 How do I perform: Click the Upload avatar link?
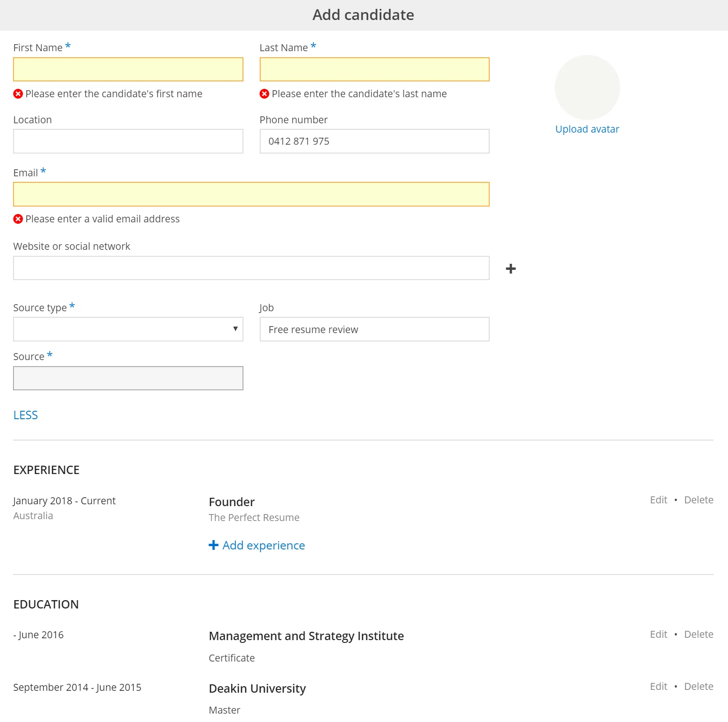coord(587,129)
